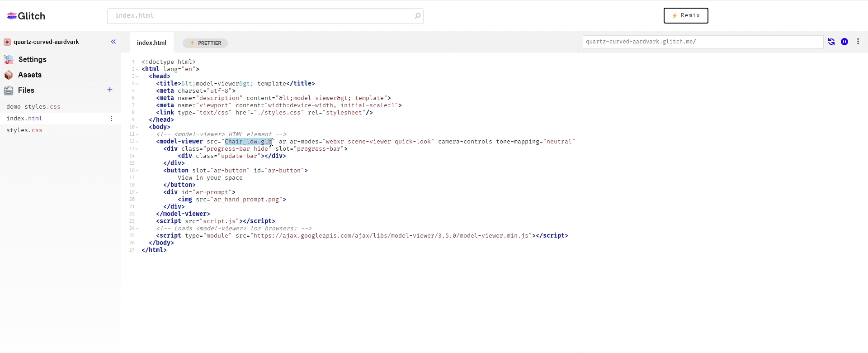Click the blue round preview icon
The image size is (868, 353).
click(x=844, y=42)
